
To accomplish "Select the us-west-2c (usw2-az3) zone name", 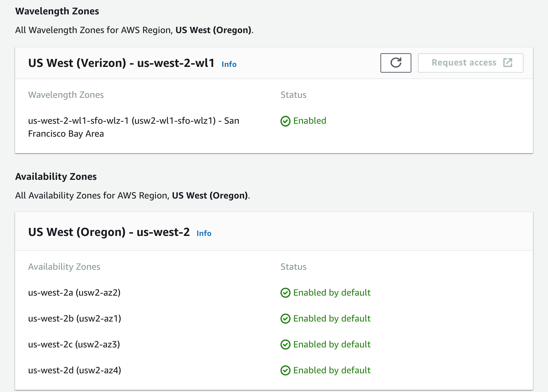I will pyautogui.click(x=74, y=345).
